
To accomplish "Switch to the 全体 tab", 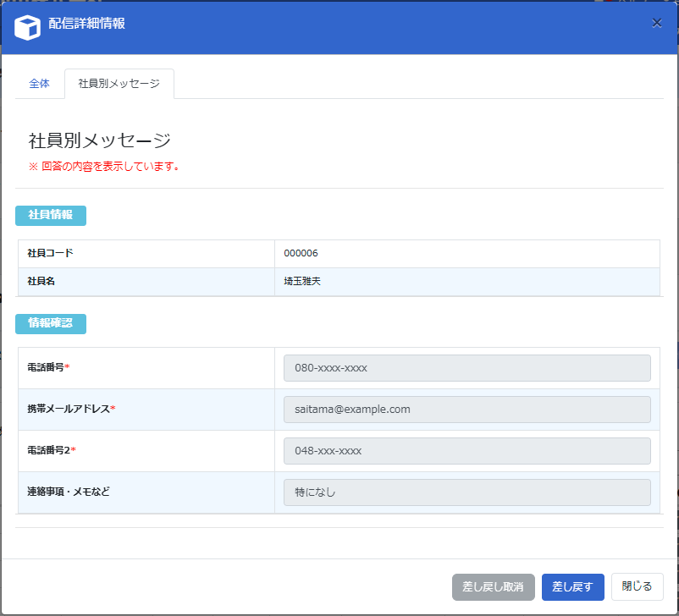I will 40,84.
